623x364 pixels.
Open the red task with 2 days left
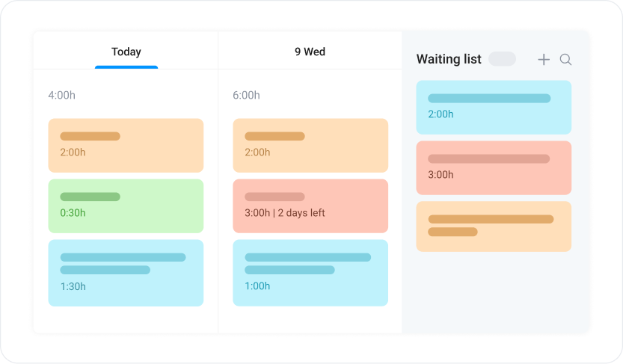pos(310,206)
